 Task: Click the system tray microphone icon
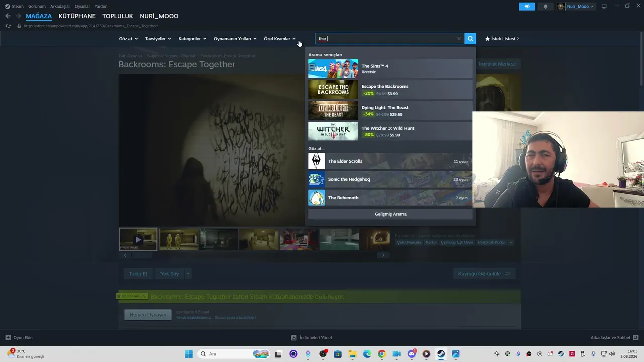click(593, 354)
